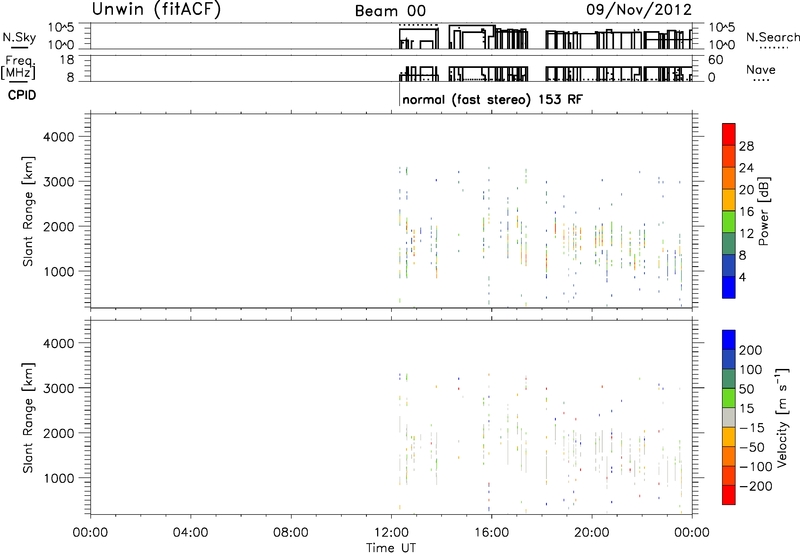Select the 'Freq. [MHz]' axis label

click(18, 67)
